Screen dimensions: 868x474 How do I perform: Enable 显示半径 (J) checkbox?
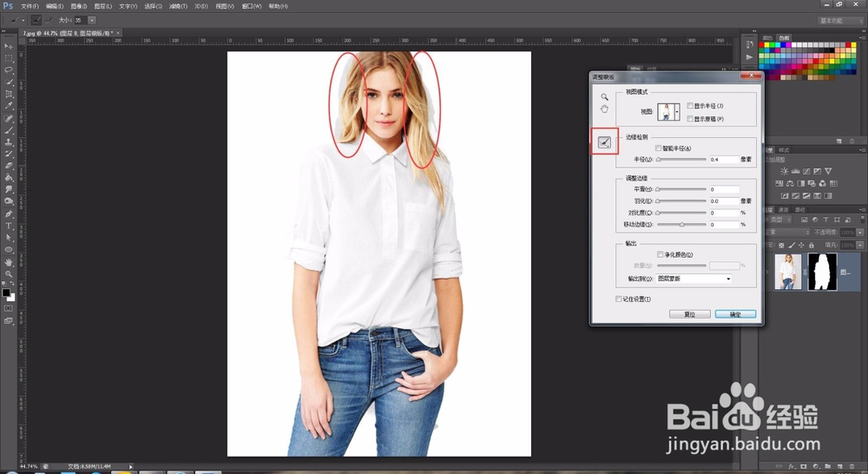tap(690, 106)
